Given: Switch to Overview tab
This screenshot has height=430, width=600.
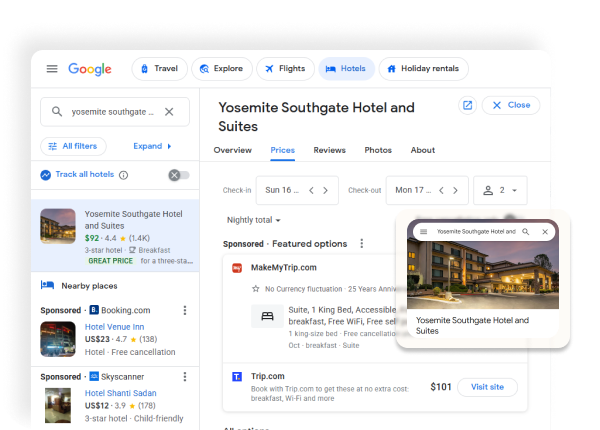Looking at the screenshot, I should 233,150.
